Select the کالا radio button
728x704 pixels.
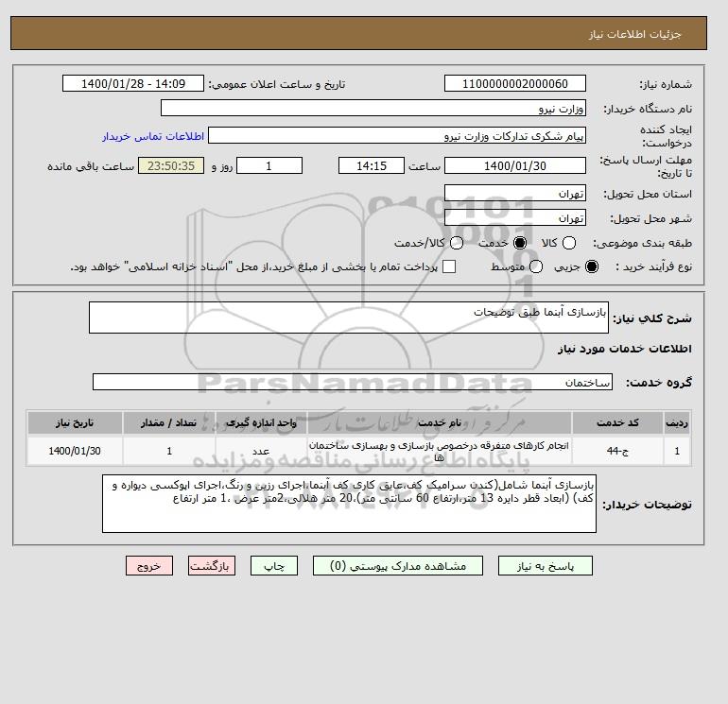tap(569, 243)
